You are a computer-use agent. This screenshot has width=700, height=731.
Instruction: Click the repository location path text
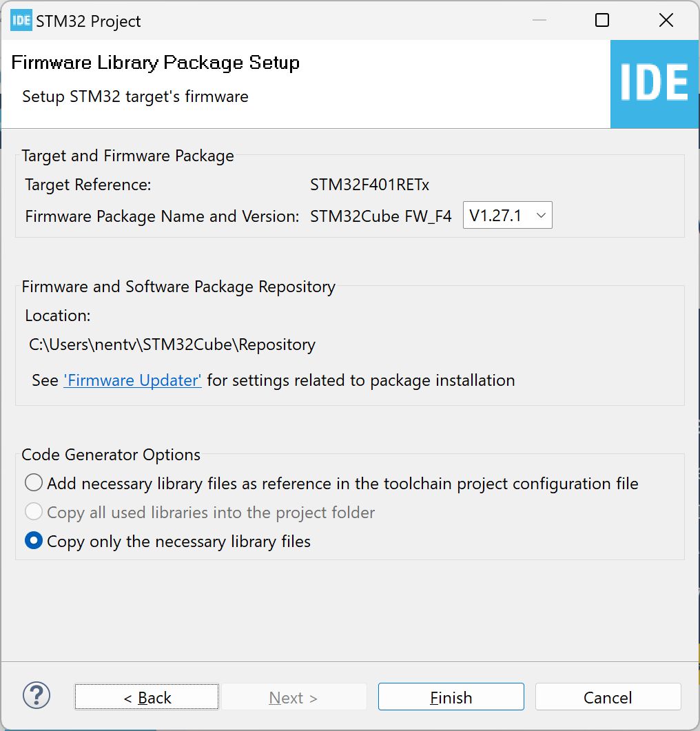pyautogui.click(x=172, y=344)
